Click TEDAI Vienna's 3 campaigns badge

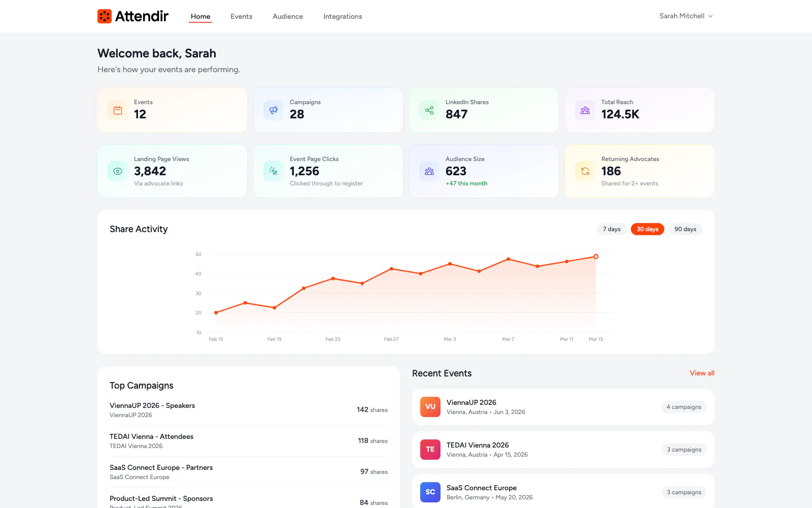click(x=684, y=450)
